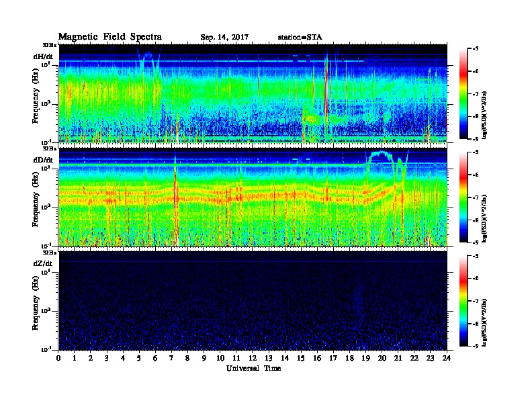532x411 pixels.
Task: Click the log(PSD) units label beside the dH/dt color bar
Action: [x=485, y=116]
